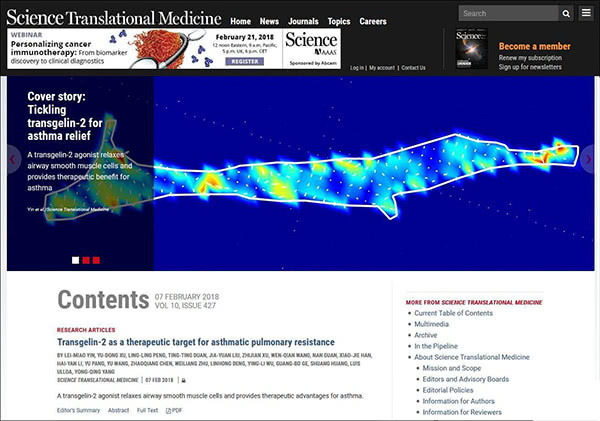Click the Science magazine cover thumbnail

(471, 50)
